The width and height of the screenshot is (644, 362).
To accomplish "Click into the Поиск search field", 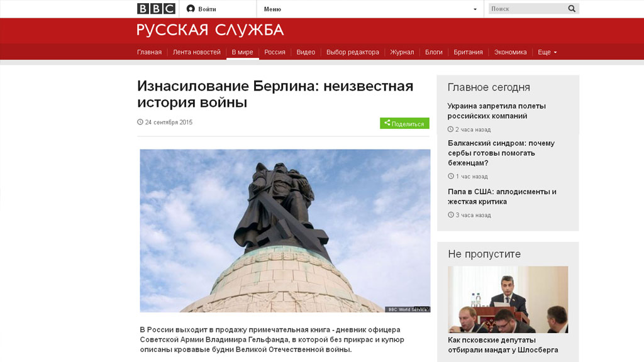I will tap(528, 9).
